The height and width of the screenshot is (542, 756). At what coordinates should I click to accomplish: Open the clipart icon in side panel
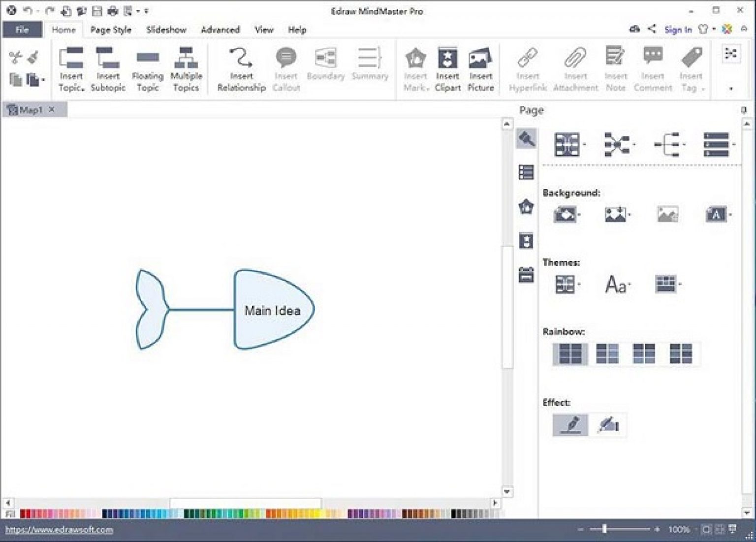(526, 241)
